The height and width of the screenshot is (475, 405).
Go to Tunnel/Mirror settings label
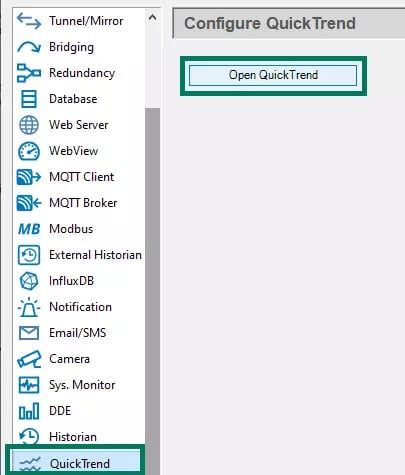coord(86,21)
